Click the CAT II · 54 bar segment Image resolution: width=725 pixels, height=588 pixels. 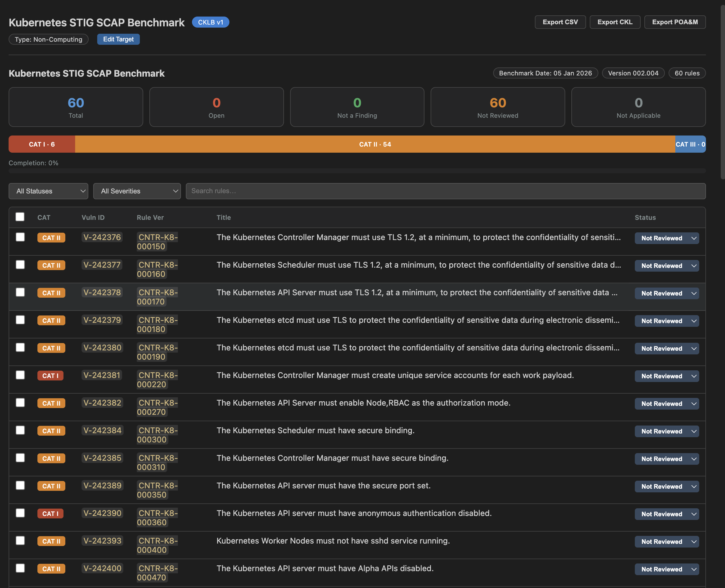[375, 144]
